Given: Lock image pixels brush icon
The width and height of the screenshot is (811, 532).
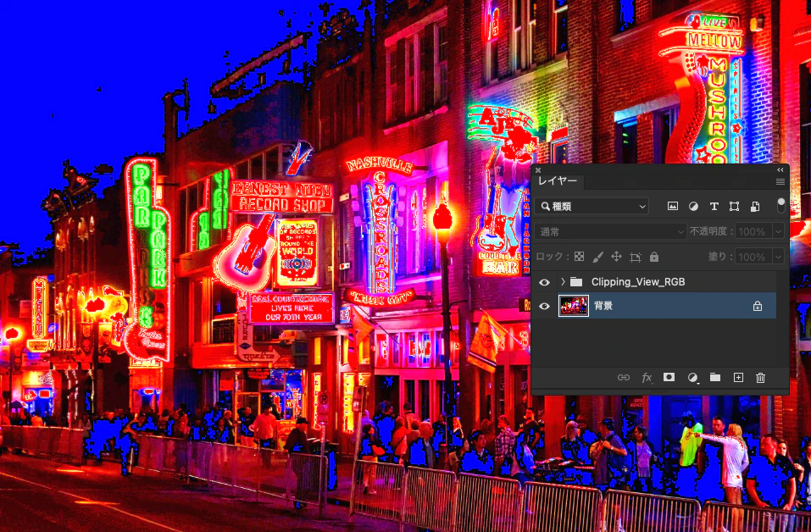Looking at the screenshot, I should coord(598,257).
